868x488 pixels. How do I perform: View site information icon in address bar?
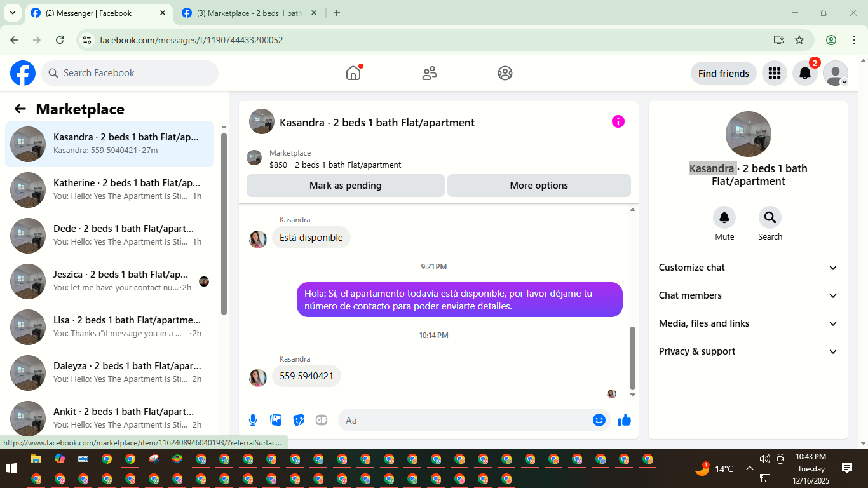pos(88,40)
